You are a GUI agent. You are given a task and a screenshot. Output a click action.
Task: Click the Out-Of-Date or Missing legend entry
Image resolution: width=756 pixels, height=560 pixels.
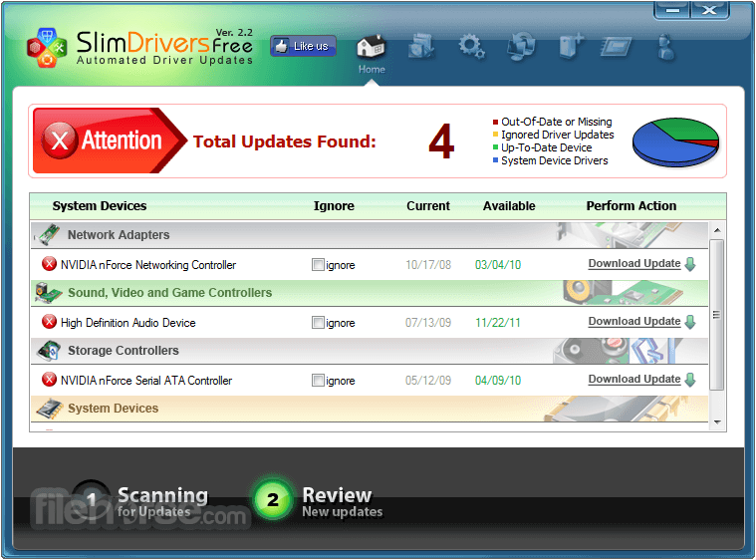tap(553, 122)
